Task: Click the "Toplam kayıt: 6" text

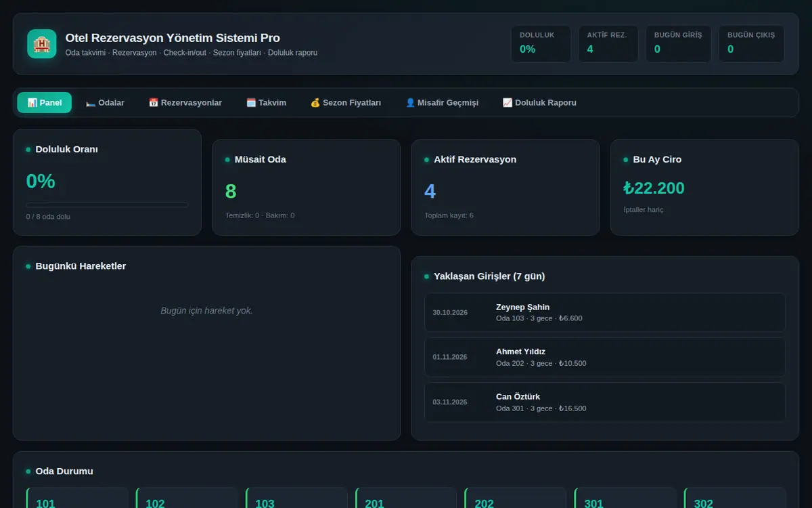Action: 449,215
